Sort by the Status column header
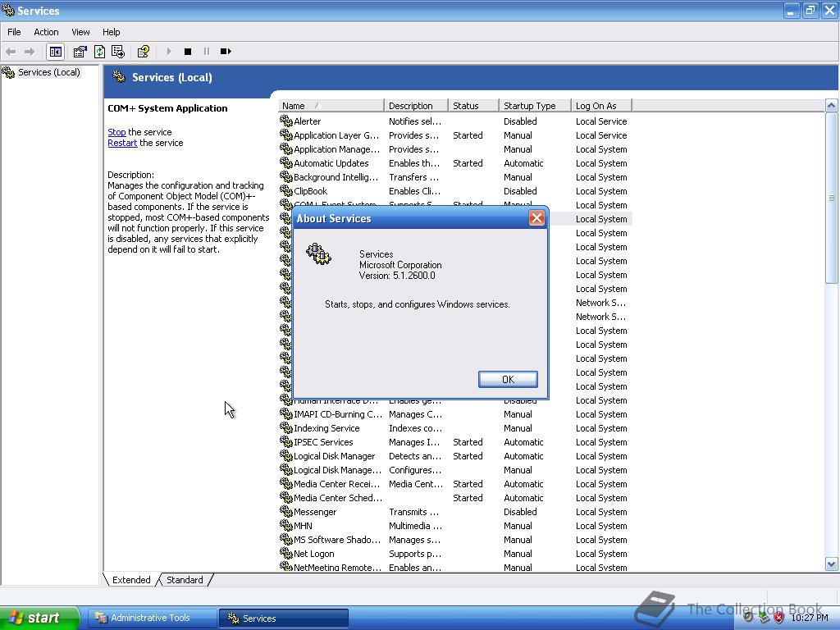Image resolution: width=840 pixels, height=630 pixels. 473,106
